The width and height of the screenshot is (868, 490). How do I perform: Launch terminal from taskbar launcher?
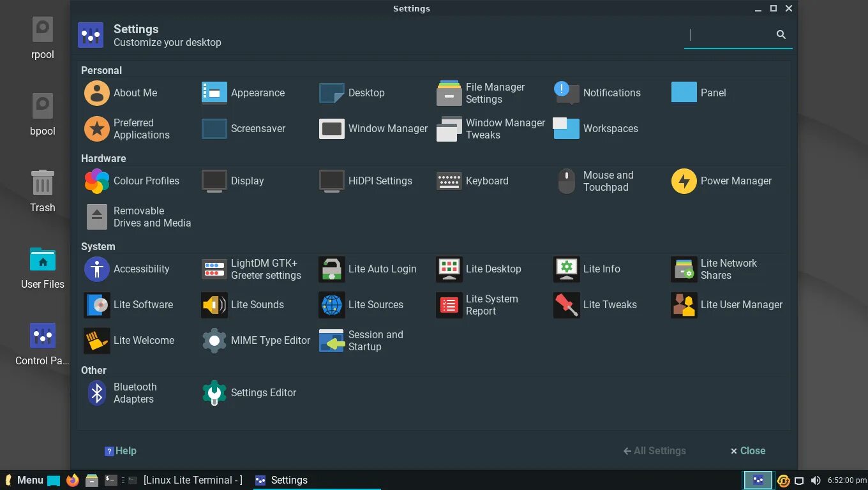tap(111, 480)
